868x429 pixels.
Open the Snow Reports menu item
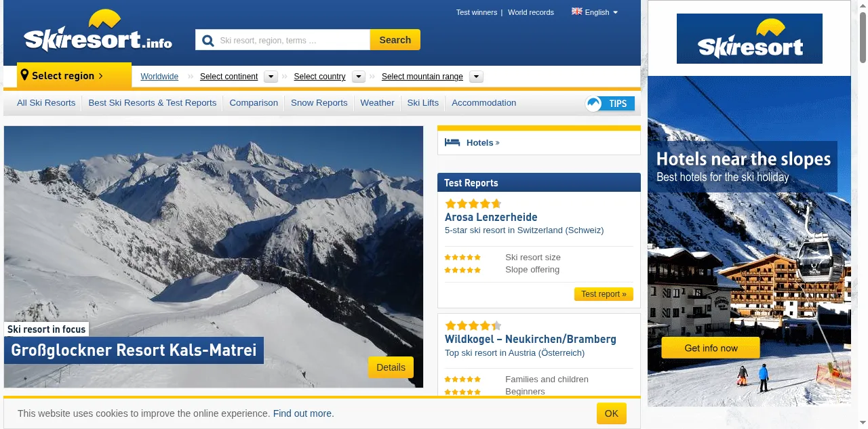(x=319, y=103)
